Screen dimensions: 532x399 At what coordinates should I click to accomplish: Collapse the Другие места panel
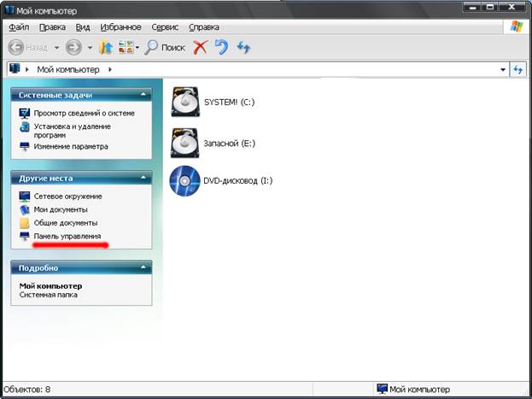click(143, 177)
